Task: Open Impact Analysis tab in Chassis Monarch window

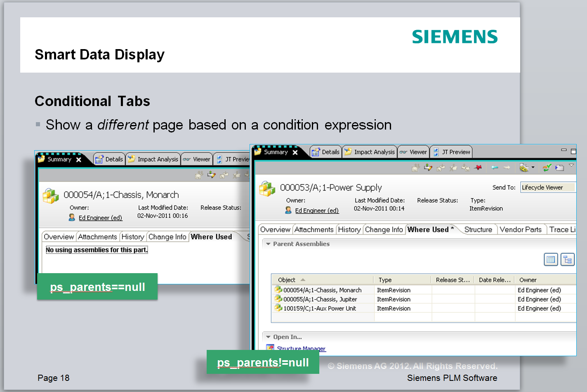Action: (x=153, y=159)
